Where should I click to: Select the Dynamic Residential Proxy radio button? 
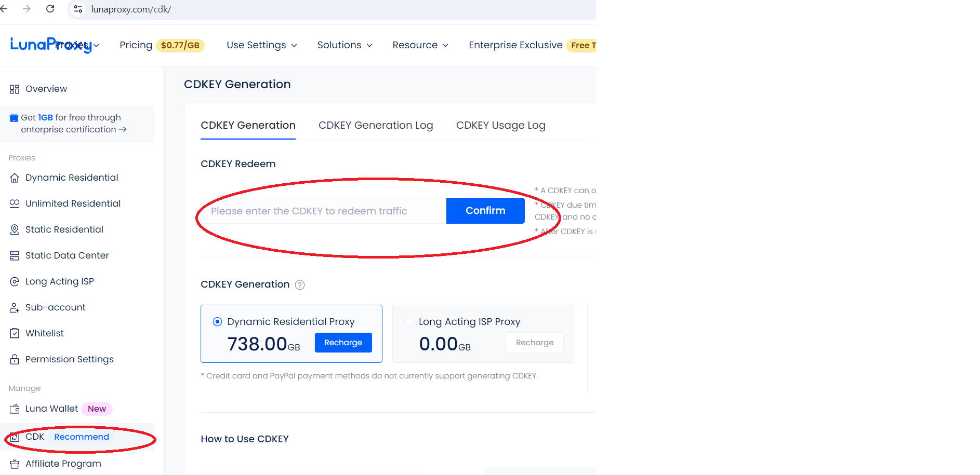[217, 322]
